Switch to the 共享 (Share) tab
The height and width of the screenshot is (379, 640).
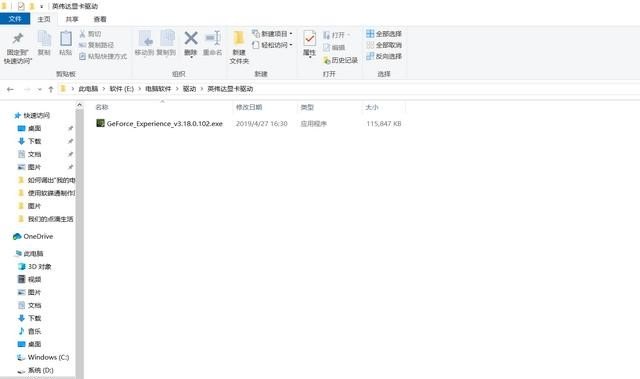coord(72,19)
